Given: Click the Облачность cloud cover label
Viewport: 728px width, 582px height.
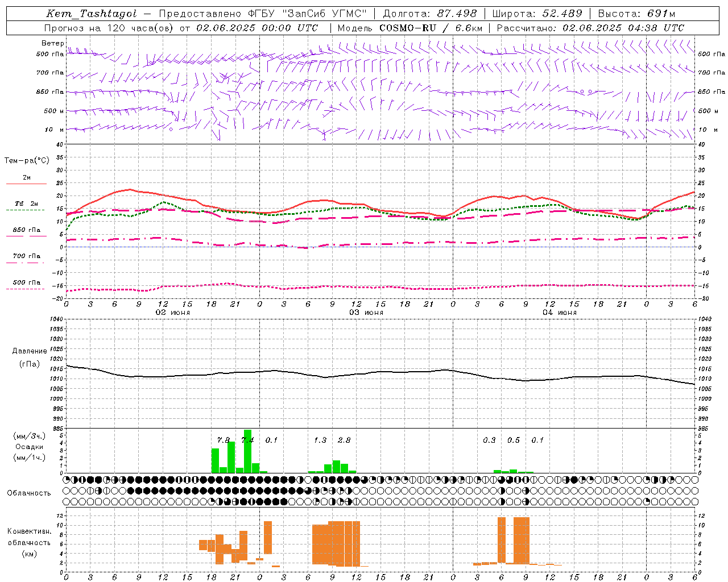Looking at the screenshot, I should [29, 493].
